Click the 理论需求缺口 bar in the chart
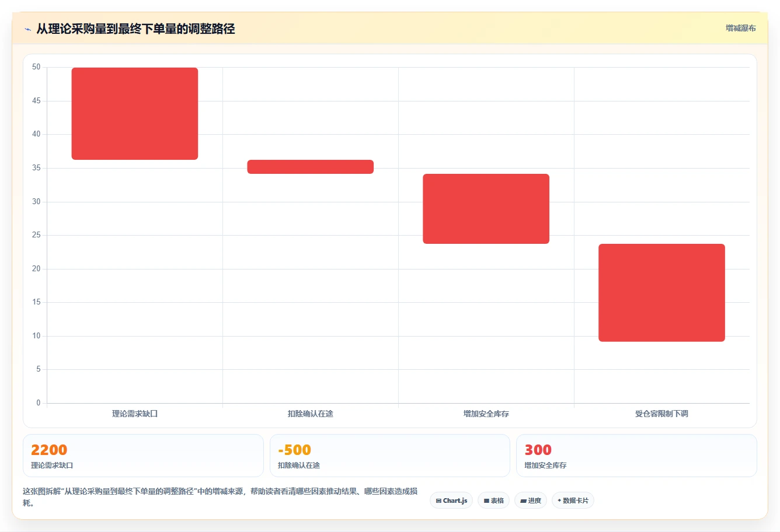 pyautogui.click(x=135, y=114)
